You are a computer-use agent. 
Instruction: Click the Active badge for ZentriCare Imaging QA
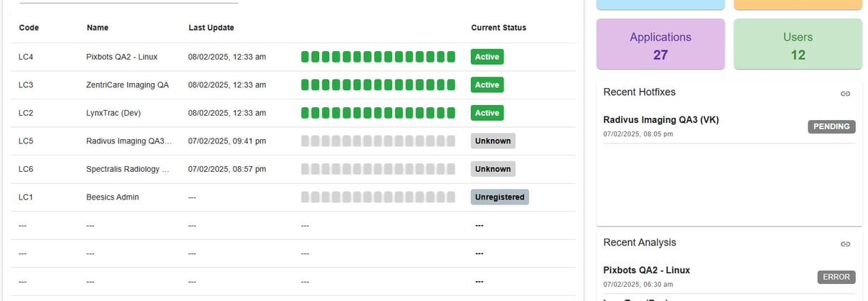coord(486,84)
